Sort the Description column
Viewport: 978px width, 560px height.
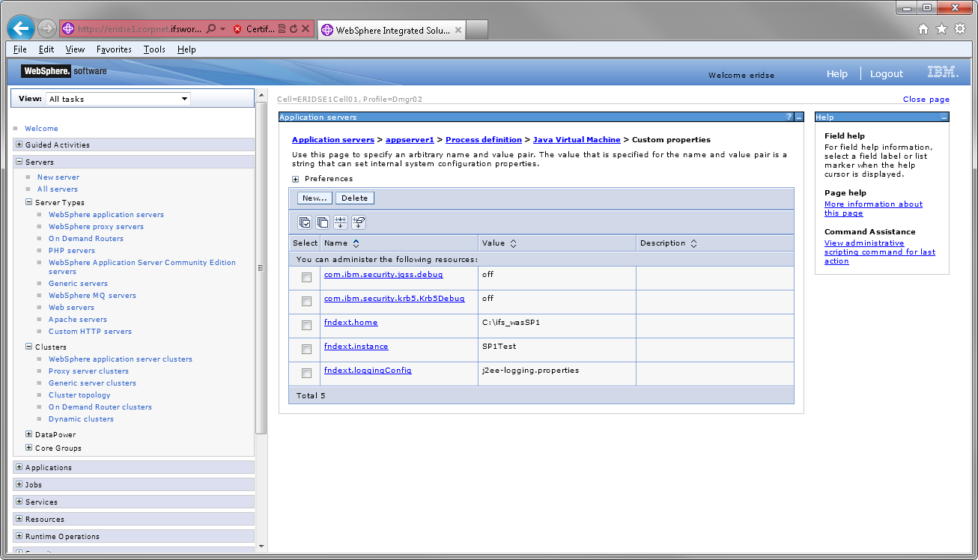pos(693,243)
